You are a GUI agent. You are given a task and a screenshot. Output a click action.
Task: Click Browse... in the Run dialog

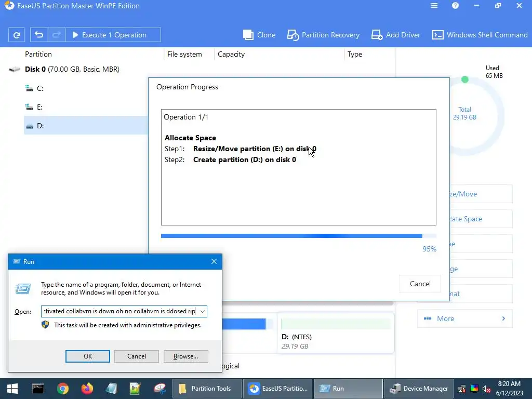pos(185,356)
